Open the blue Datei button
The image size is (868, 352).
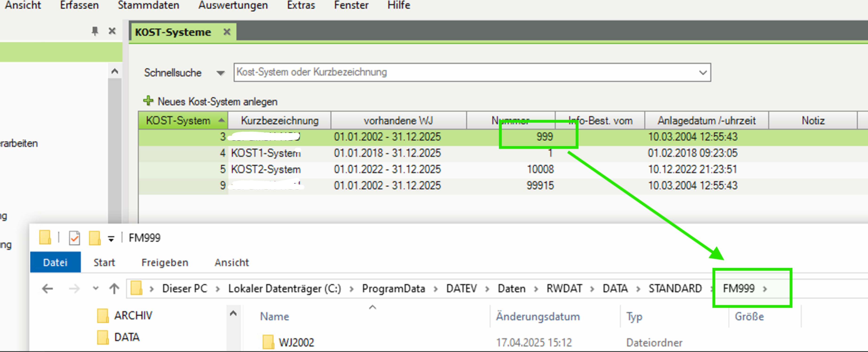pos(55,262)
